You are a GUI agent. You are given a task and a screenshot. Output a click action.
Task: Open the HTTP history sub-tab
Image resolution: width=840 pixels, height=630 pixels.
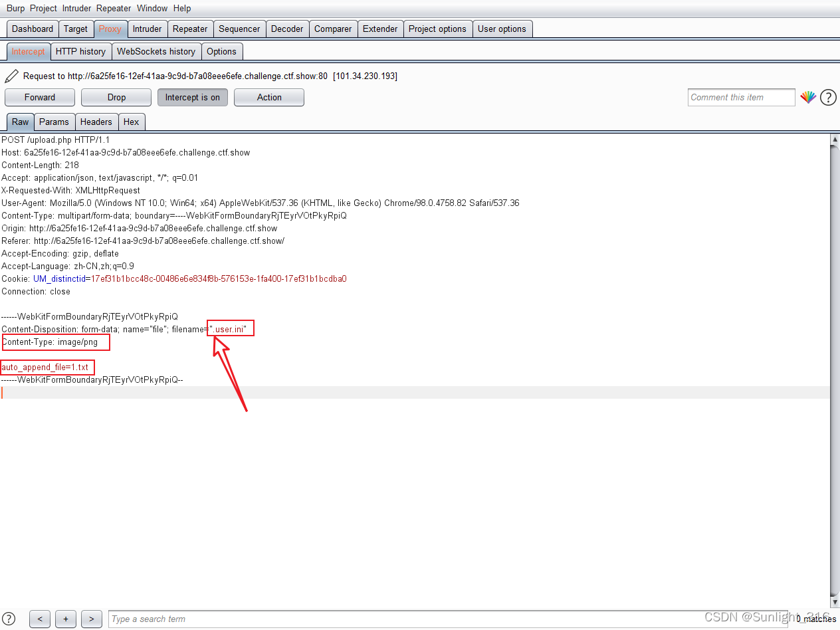80,51
